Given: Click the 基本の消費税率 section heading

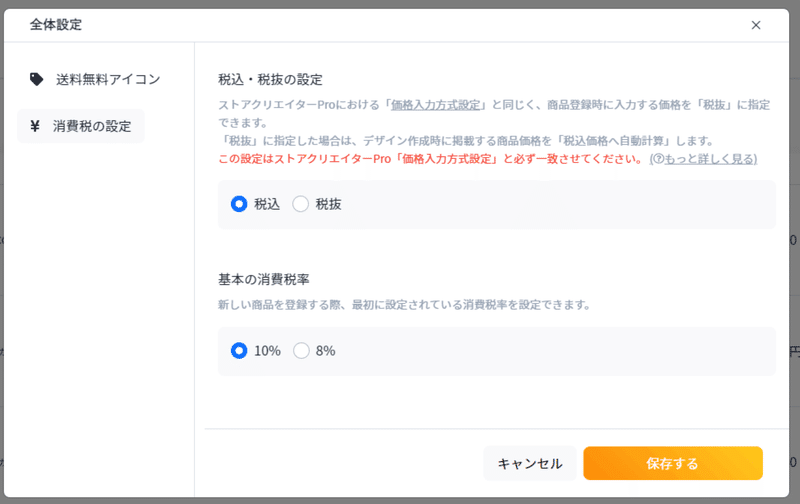Looking at the screenshot, I should click(264, 280).
